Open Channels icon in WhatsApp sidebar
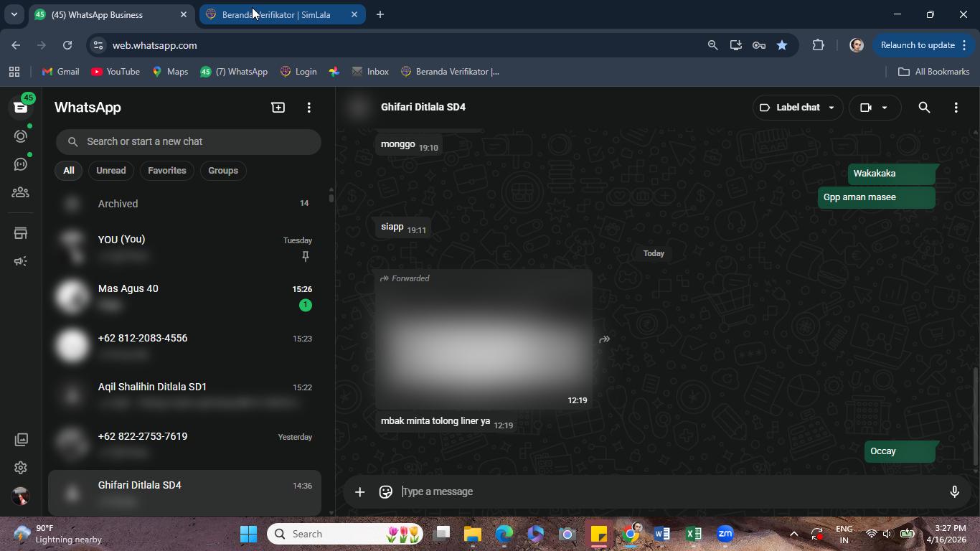Screen dimensions: 980x551 coord(21,164)
